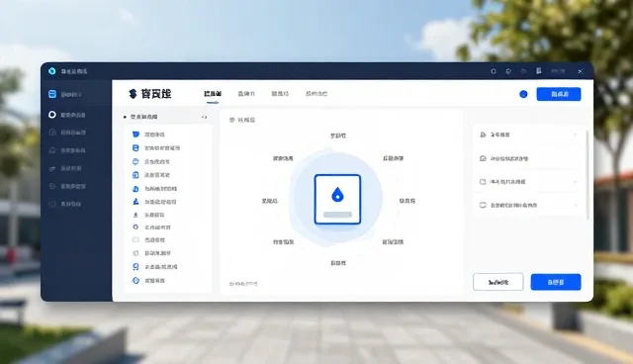Click the bold brand logo beside the tabs

149,94
